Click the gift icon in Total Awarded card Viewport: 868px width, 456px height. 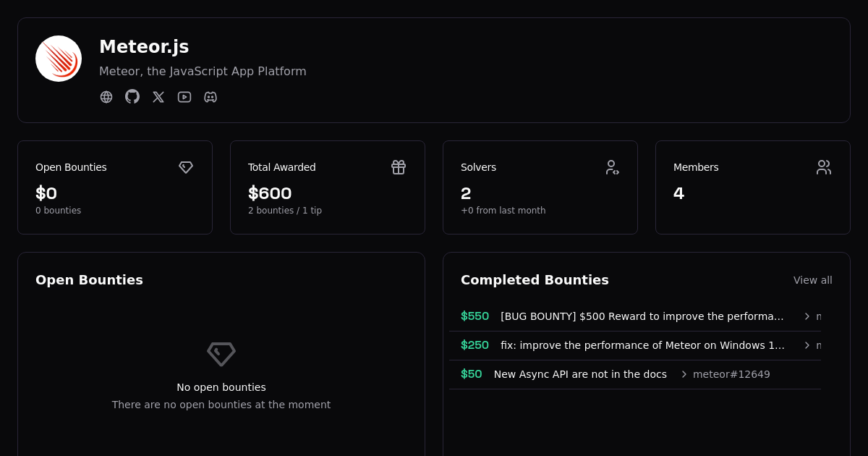click(x=399, y=167)
